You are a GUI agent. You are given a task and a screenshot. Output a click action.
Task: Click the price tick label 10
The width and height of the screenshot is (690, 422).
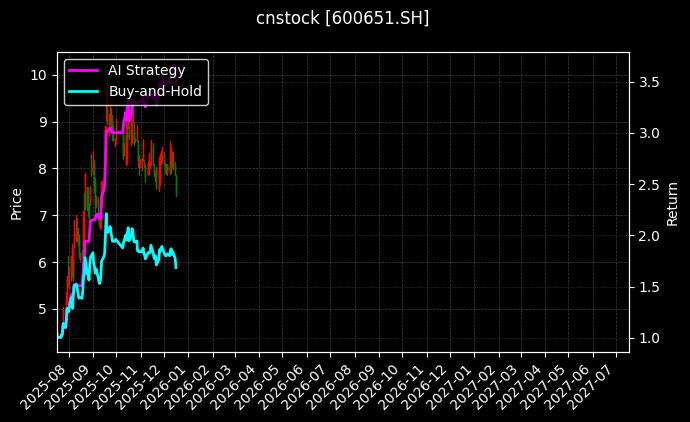pyautogui.click(x=39, y=75)
